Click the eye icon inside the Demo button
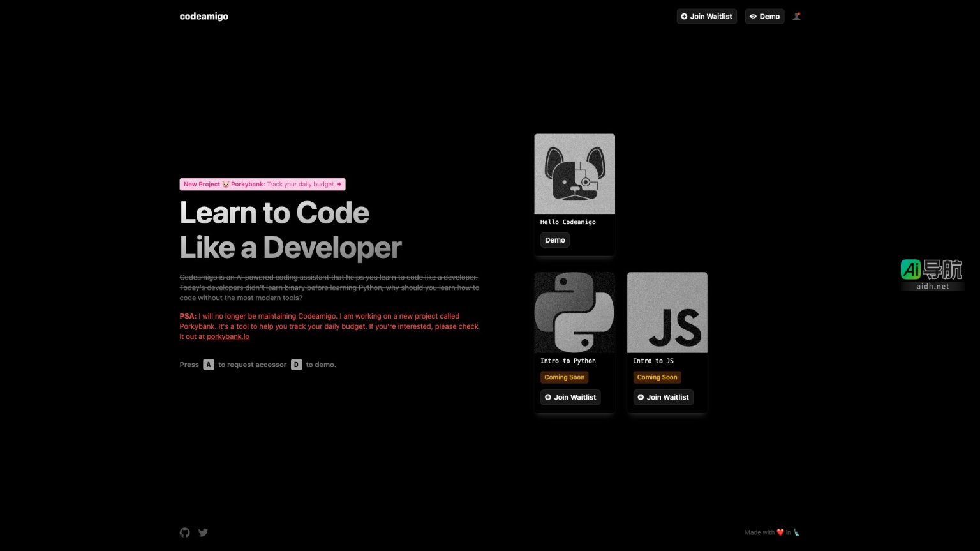 coord(754,16)
